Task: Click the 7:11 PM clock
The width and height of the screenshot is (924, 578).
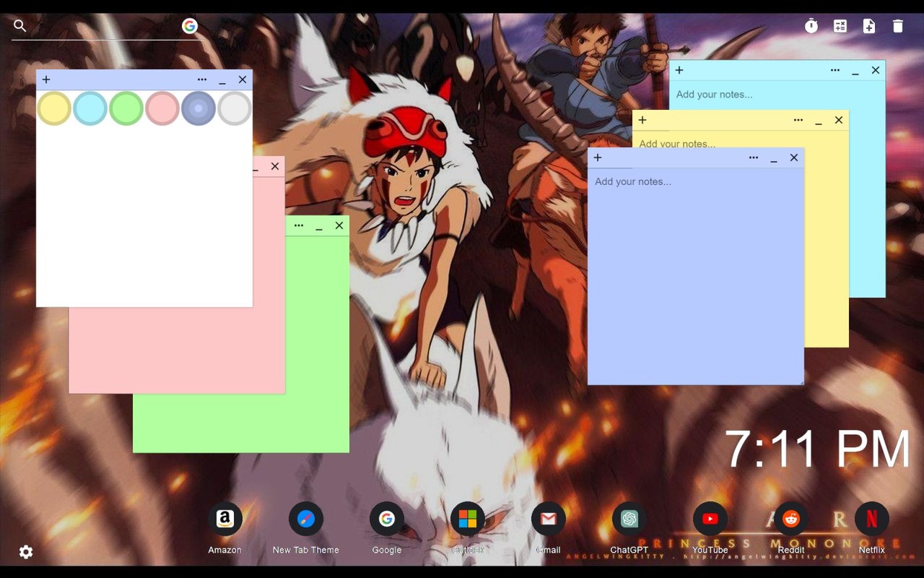Action: coord(817,449)
